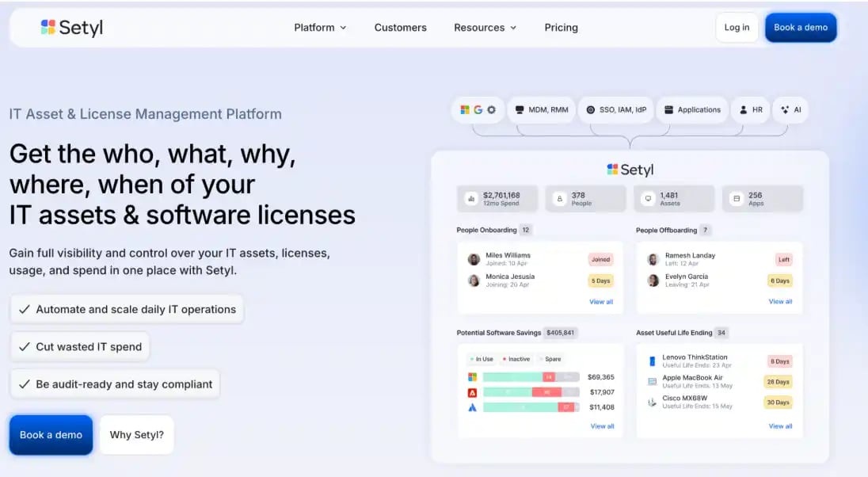Click View all under Asset Useful Life Ending
This screenshot has width=868, height=477.
click(x=780, y=426)
